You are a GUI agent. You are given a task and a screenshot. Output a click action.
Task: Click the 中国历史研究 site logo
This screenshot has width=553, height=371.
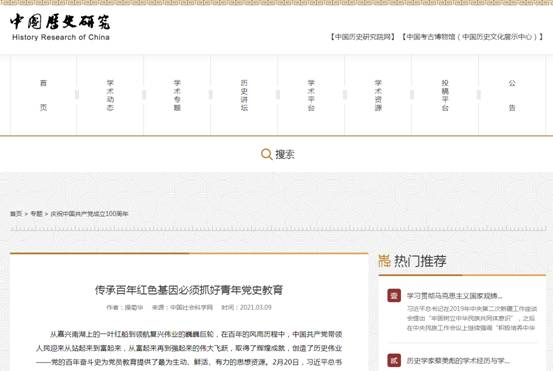[x=60, y=27]
